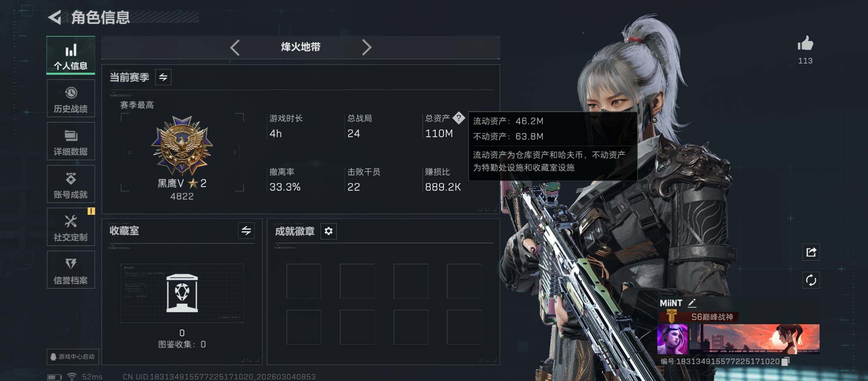Toggle the 当前赛季 season switch button
The width and height of the screenshot is (868, 381).
pos(163,77)
